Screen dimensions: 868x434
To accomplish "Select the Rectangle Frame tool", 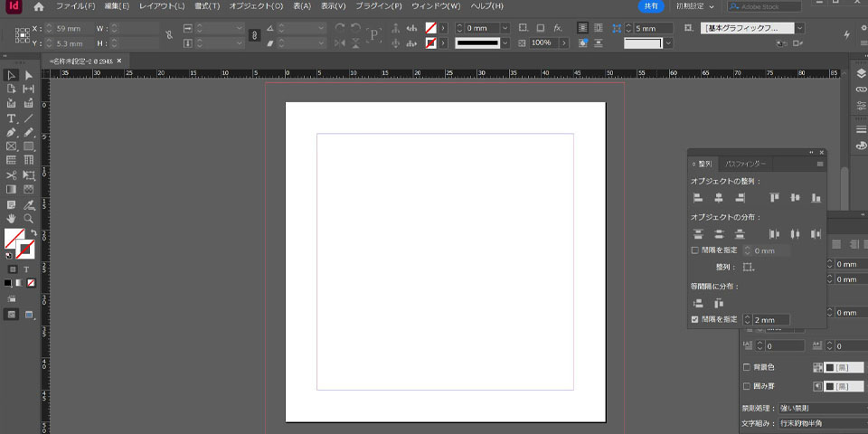I will click(11, 146).
